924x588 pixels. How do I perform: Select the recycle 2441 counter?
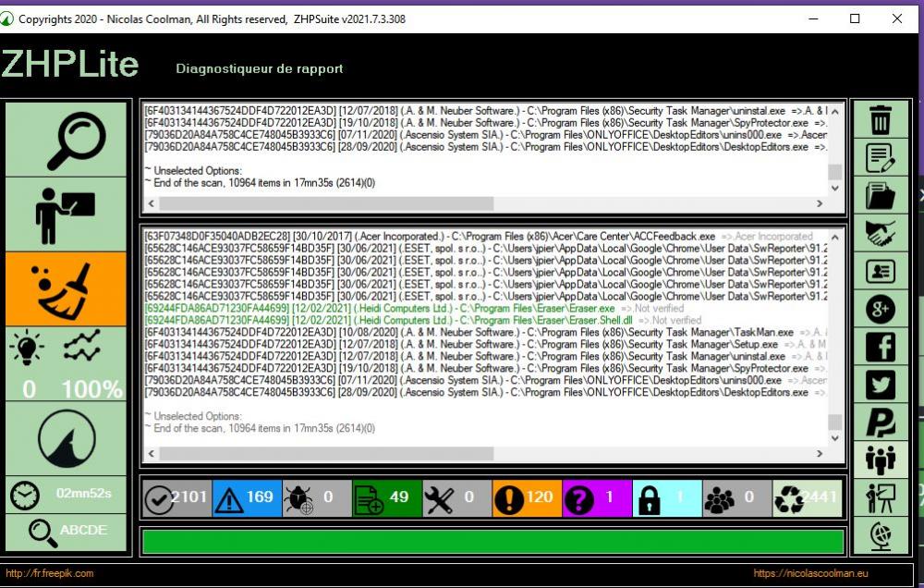coord(808,498)
